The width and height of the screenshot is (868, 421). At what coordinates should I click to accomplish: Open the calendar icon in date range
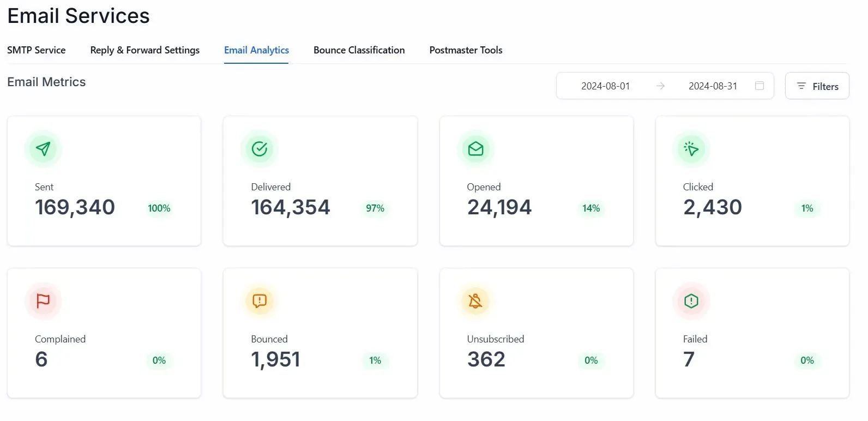pyautogui.click(x=759, y=86)
